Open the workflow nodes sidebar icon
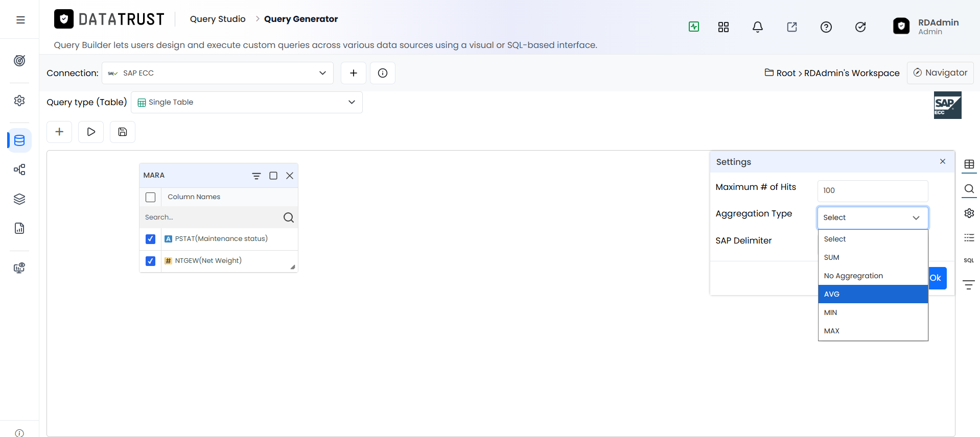Screen dimensions: 980x437 (x=19, y=169)
